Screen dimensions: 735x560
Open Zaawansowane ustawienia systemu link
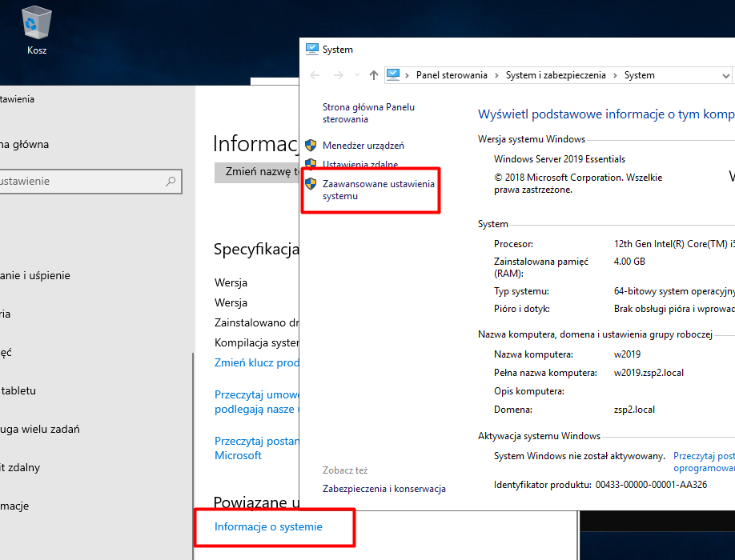(378, 190)
